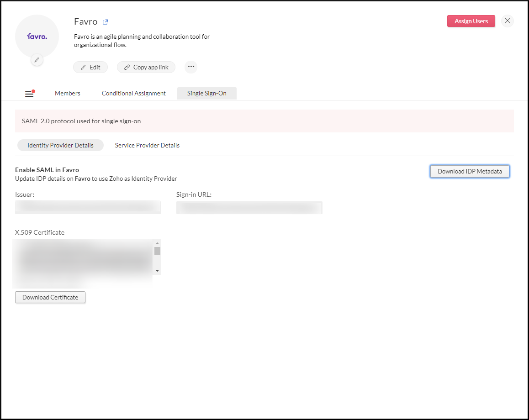
Task: Select Identity Provider Details sub-tab
Action: coord(60,145)
